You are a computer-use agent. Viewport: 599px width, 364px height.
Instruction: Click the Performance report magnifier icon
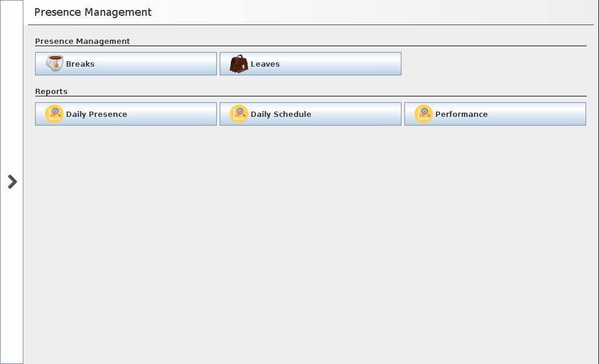pyautogui.click(x=424, y=114)
